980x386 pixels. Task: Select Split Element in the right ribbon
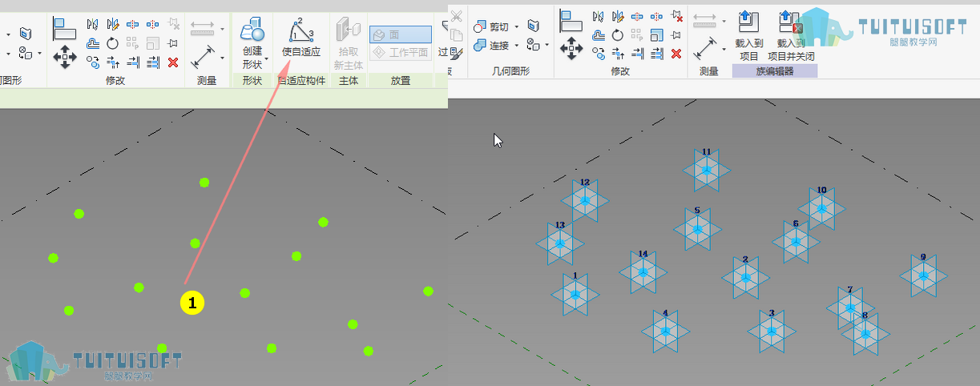[637, 16]
